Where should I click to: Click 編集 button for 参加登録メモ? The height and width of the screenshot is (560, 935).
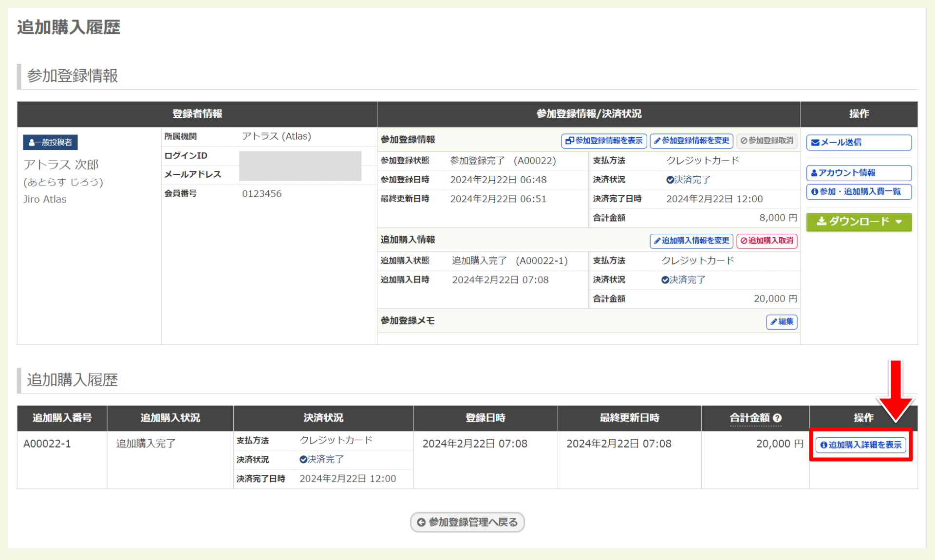coord(782,321)
